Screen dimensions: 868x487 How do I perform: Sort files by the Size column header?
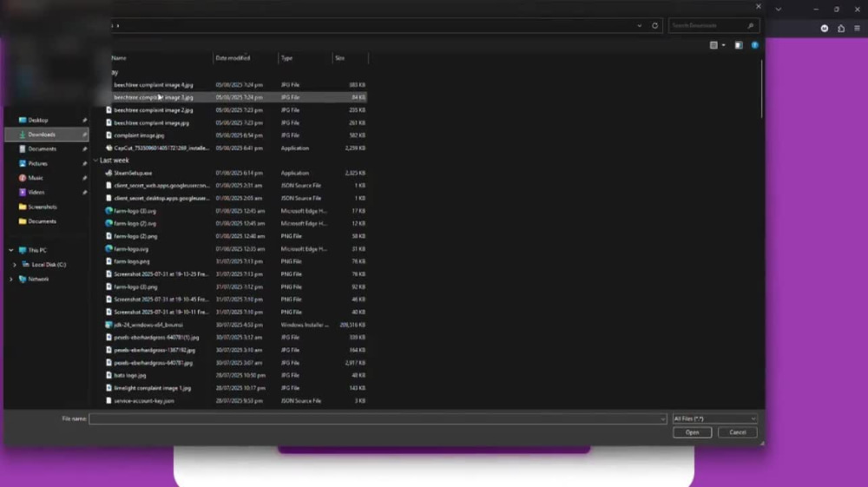click(x=350, y=58)
